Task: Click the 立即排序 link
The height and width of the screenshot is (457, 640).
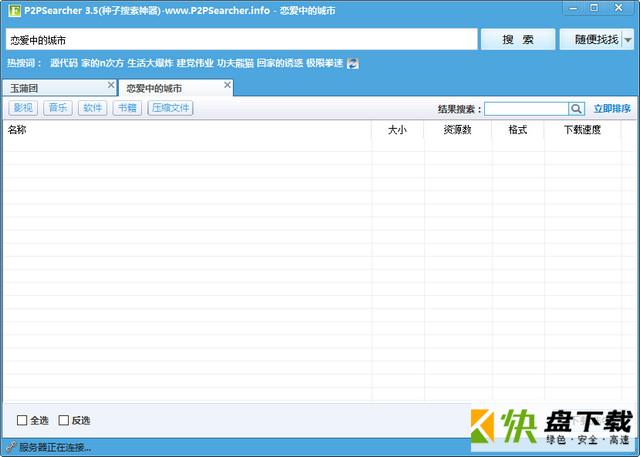Action: click(612, 109)
